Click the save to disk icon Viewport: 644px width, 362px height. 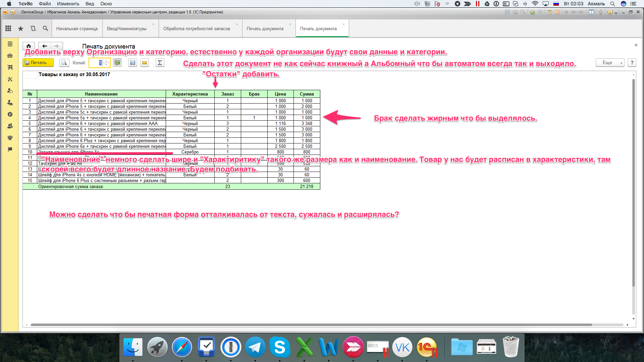point(132,63)
